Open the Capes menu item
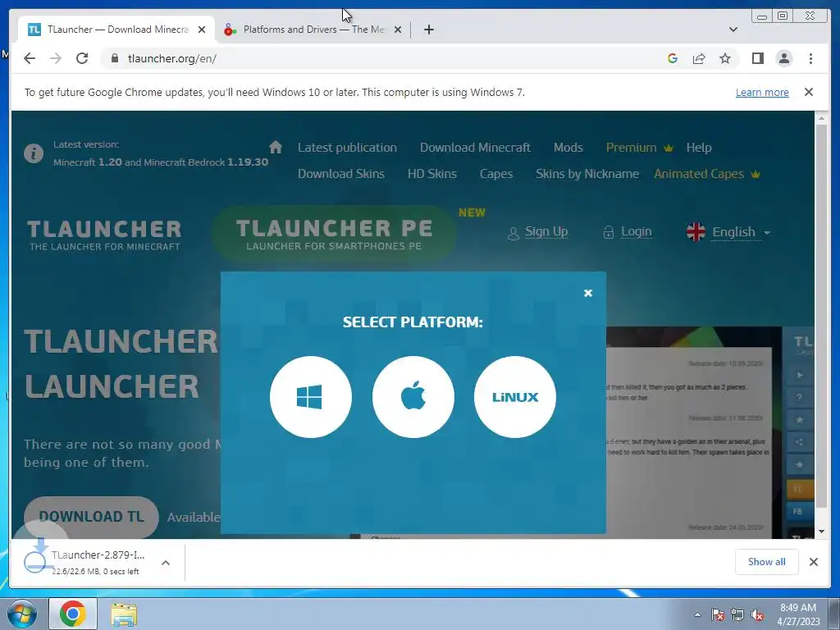The height and width of the screenshot is (630, 840). [496, 174]
